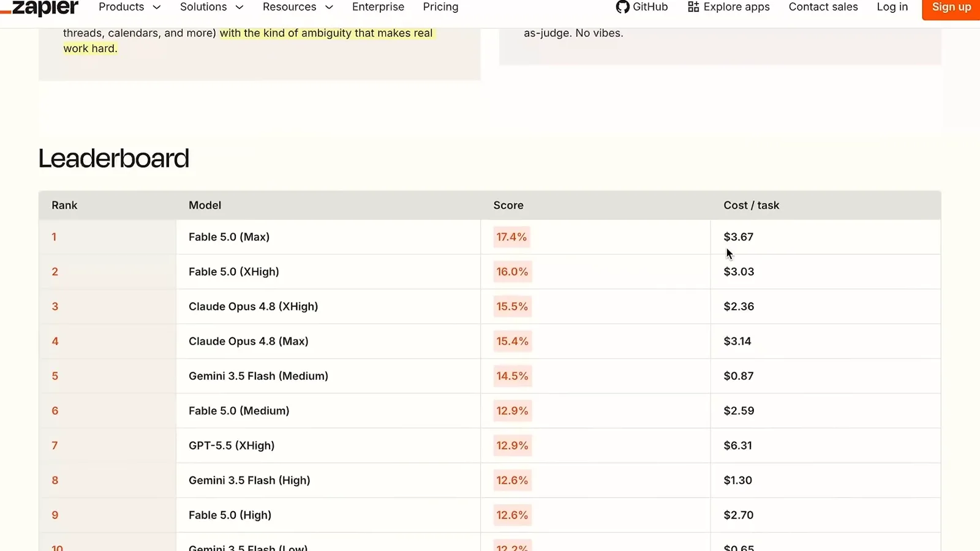Click the 16.0% score badge
This screenshot has width=980, height=551.
[x=512, y=272]
